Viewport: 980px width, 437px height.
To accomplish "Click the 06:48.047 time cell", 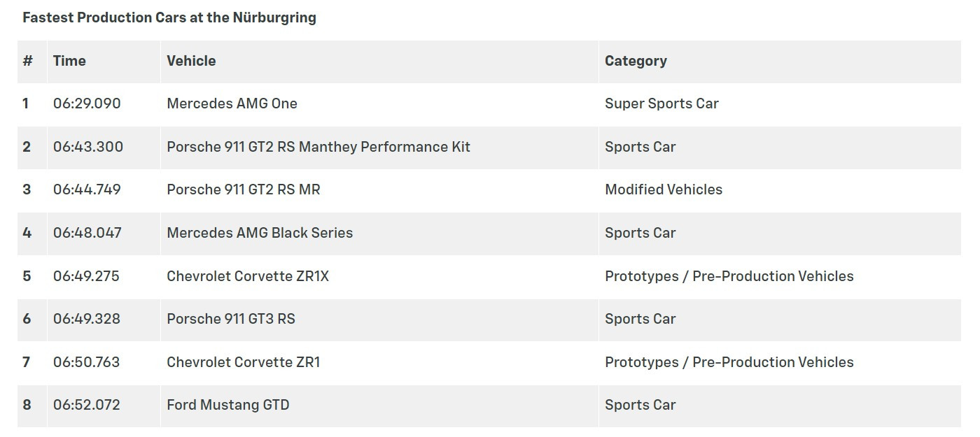I will [x=87, y=233].
